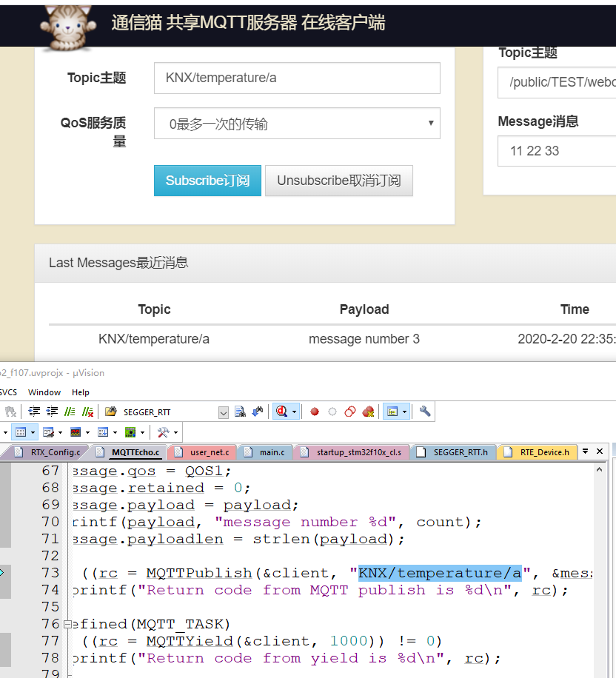Click the Subscribe订阅 button
Image resolution: width=616 pixels, height=678 pixels.
207,181
